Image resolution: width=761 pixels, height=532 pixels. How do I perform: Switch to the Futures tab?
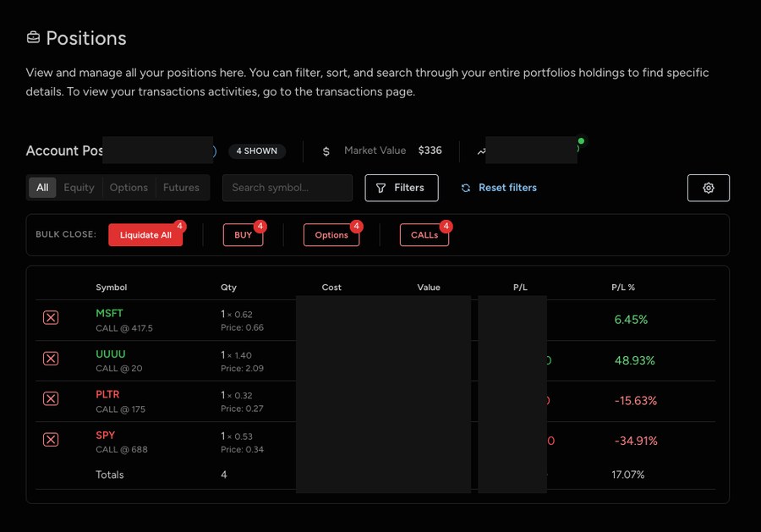tap(181, 188)
